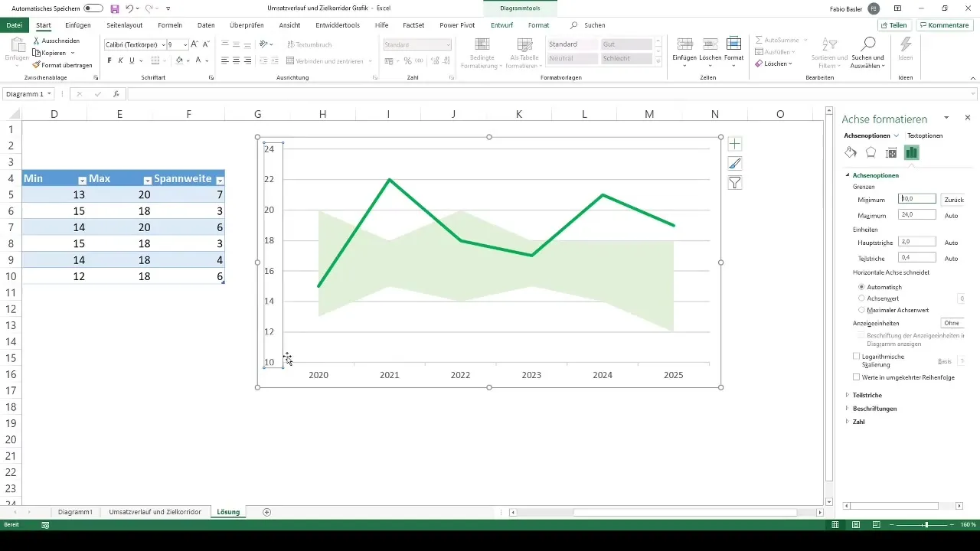Click the percent style icon
The height and width of the screenshot is (551, 980).
click(x=407, y=60)
